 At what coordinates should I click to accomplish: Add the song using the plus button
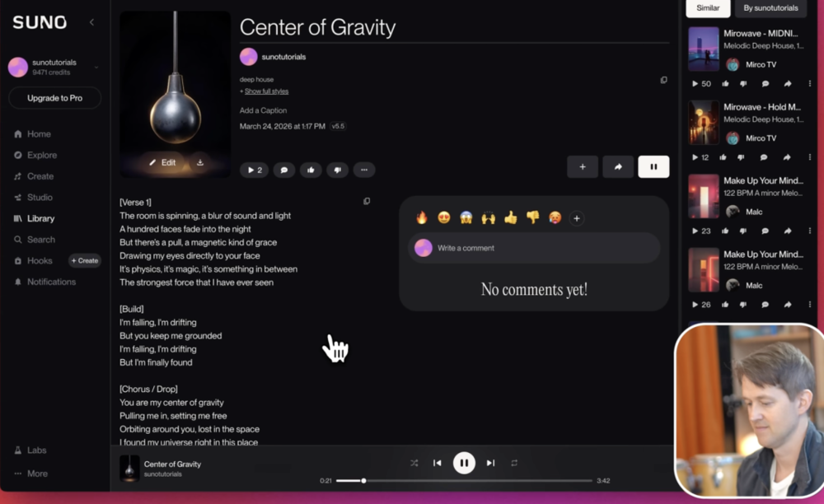click(x=583, y=166)
